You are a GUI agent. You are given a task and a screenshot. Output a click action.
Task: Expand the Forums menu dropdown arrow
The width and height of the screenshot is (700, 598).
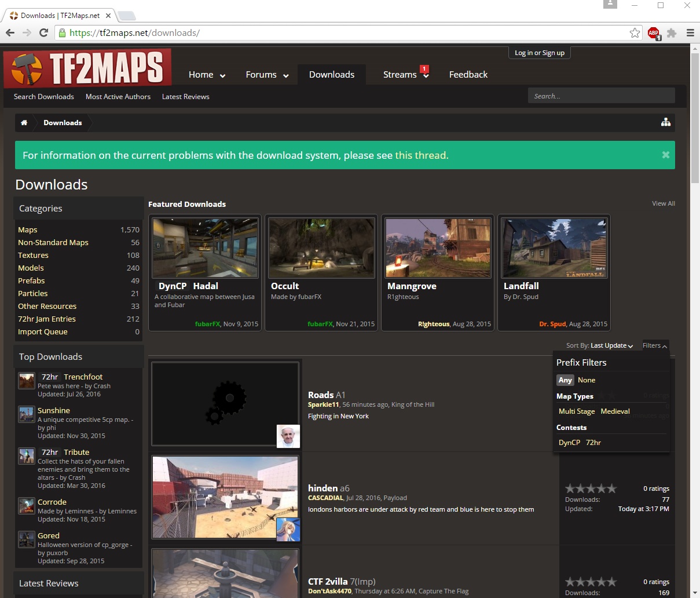(285, 75)
